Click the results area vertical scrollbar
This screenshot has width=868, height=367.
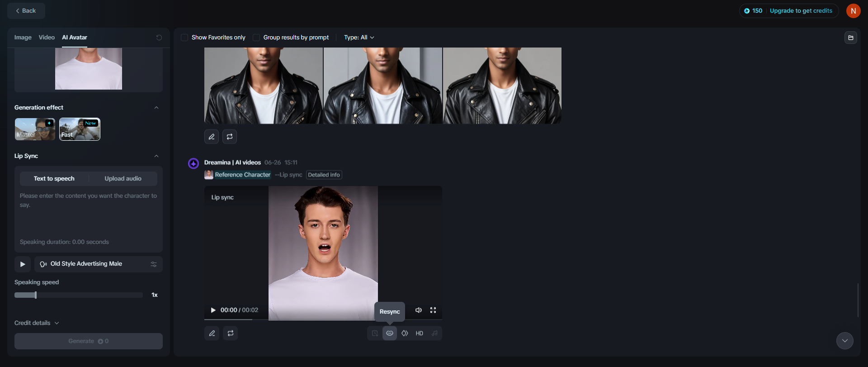[x=858, y=300]
